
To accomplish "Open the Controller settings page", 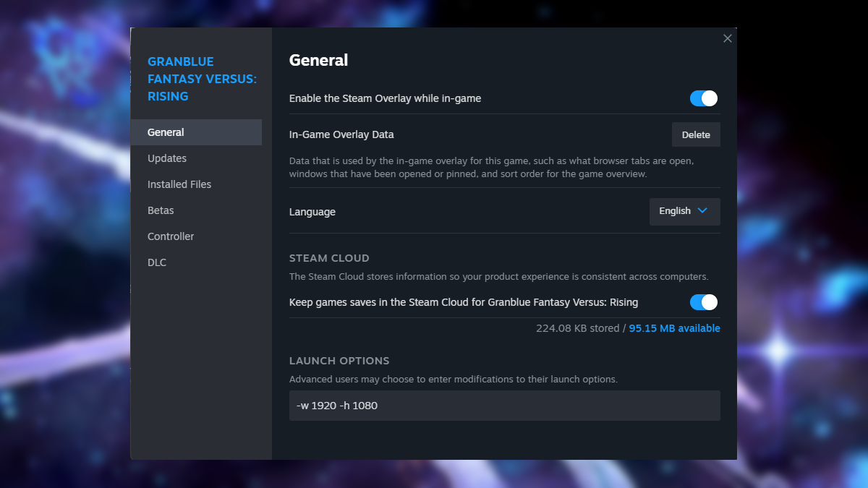I will pos(171,236).
